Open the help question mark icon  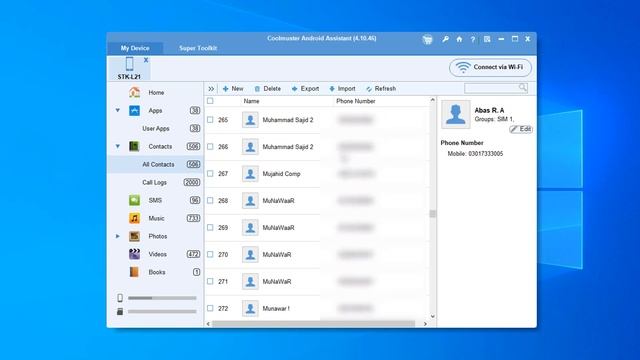coord(473,40)
